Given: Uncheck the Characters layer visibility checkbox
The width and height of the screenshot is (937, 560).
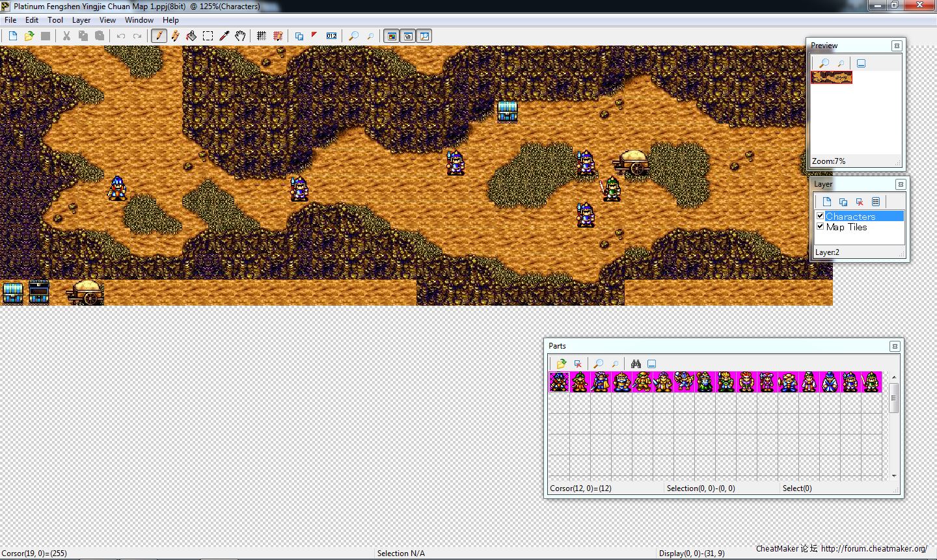Looking at the screenshot, I should [821, 216].
